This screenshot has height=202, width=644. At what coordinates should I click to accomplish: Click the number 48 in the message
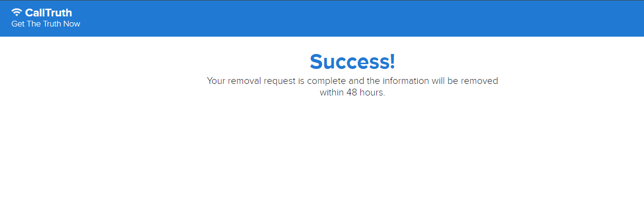[x=352, y=93]
